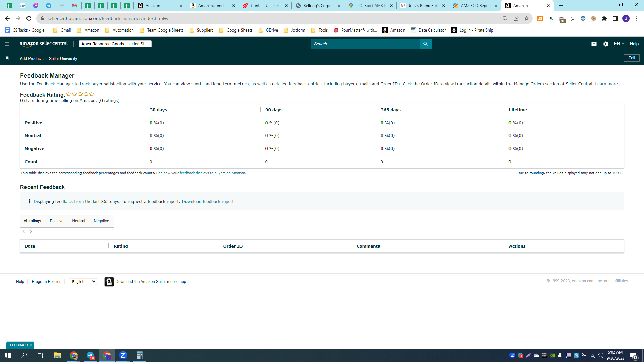This screenshot has width=644, height=362.
Task: Go to next feedback page arrow
Action: pyautogui.click(x=31, y=232)
